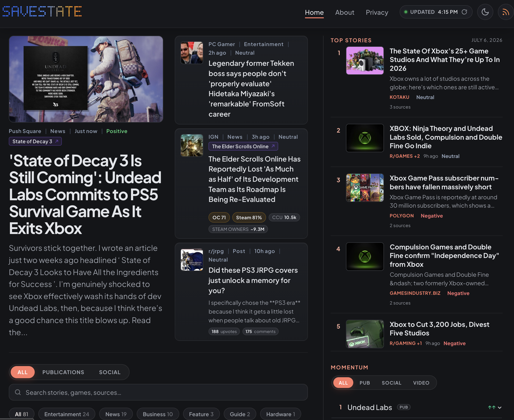This screenshot has width=514, height=420.
Task: Select PUB in the Momentum filter
Action: pos(365,383)
